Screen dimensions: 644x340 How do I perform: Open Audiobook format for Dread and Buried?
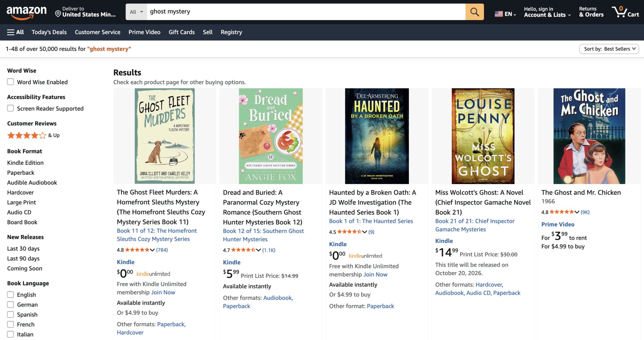pos(278,298)
